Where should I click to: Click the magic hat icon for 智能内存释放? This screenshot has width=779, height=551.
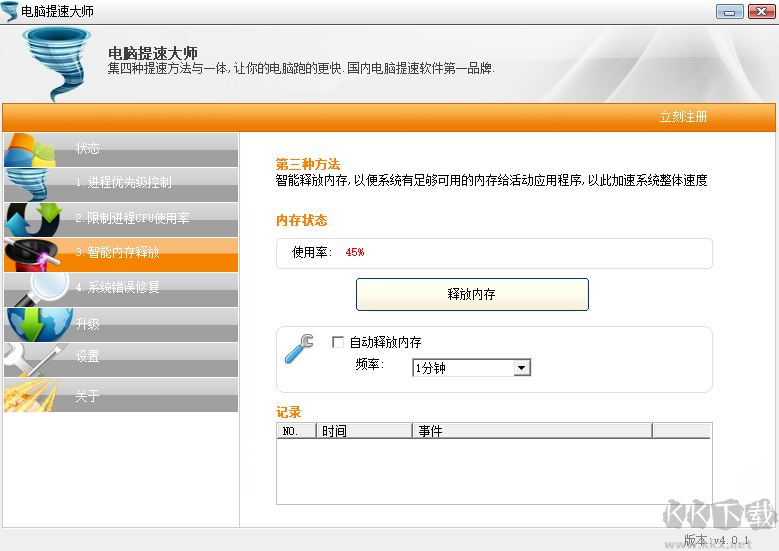point(32,254)
